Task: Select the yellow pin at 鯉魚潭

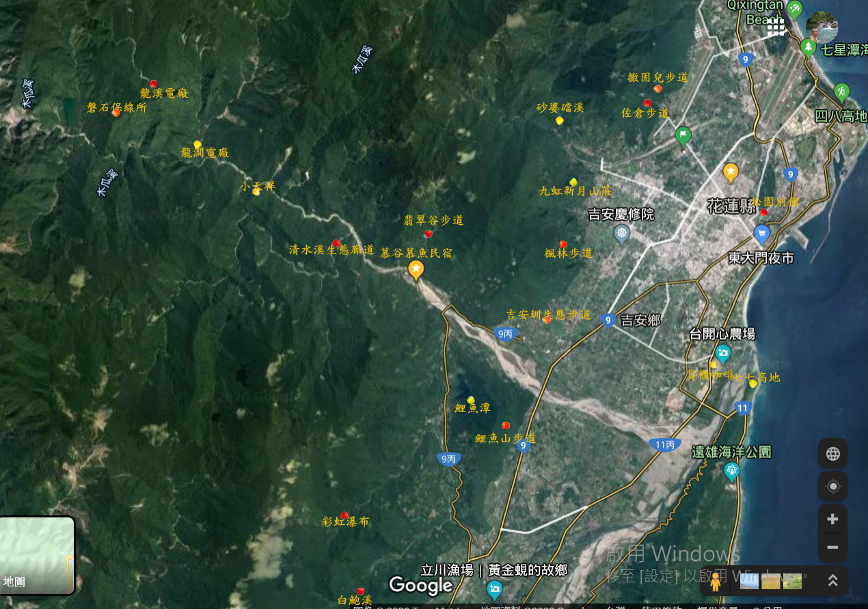Action: point(471,399)
